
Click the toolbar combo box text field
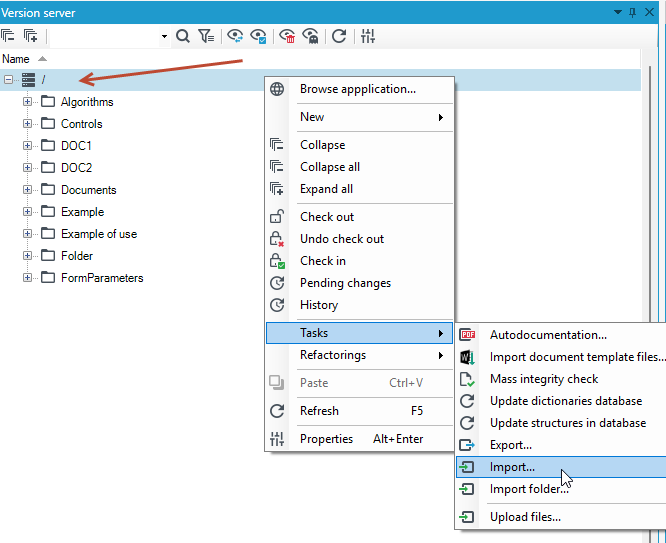(x=105, y=37)
